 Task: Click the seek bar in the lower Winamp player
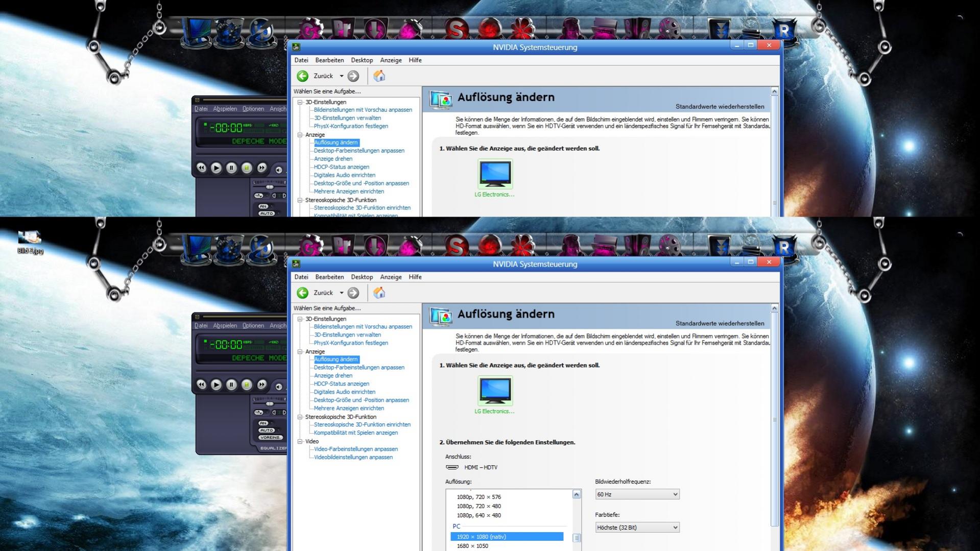pyautogui.click(x=242, y=371)
